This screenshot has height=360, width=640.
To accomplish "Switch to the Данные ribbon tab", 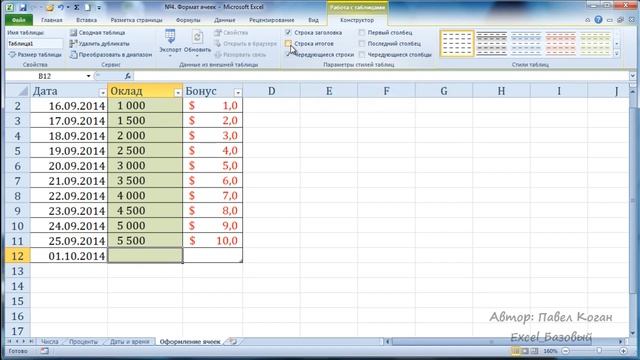I will [x=224, y=20].
